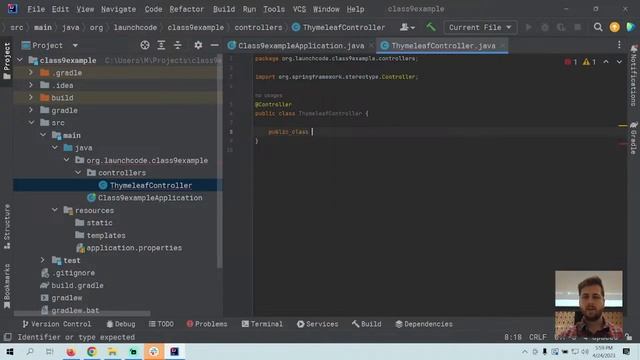Open taskbar search magnifier
Screen dimensions: 640x360
30,351
